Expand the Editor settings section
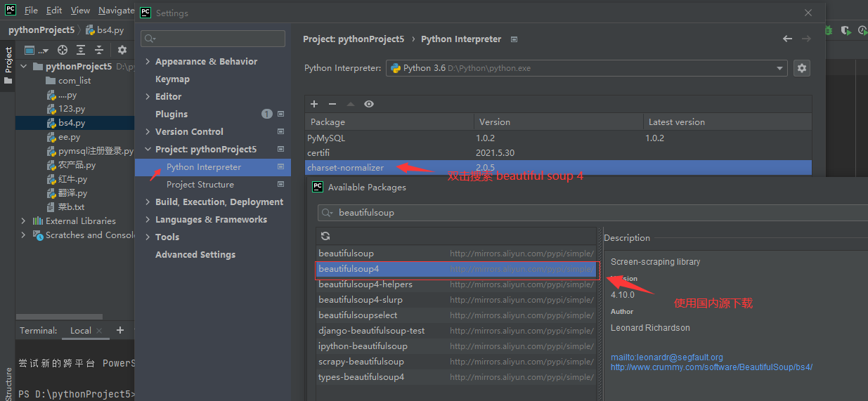868x401 pixels. point(148,96)
